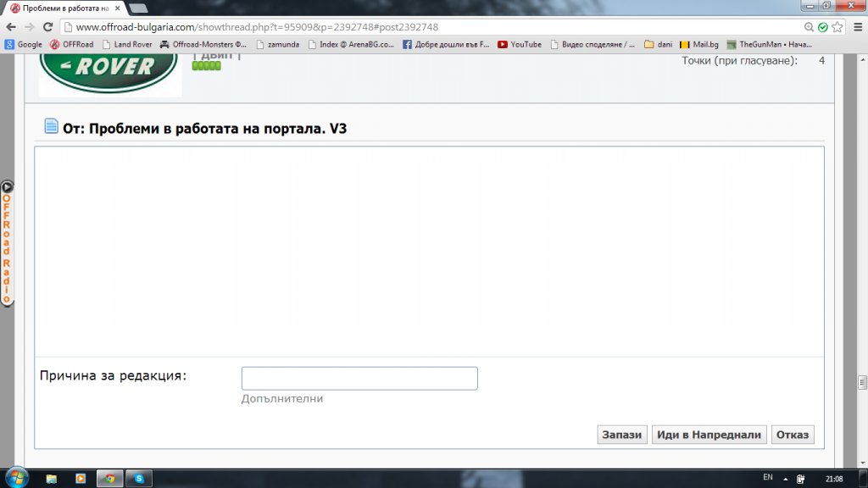868x488 pixels.
Task: Open Skype from the taskbar
Action: tap(139, 479)
